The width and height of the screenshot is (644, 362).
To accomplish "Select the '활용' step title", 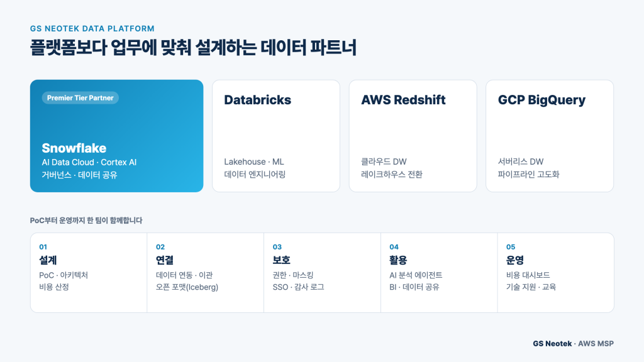I will pyautogui.click(x=398, y=260).
